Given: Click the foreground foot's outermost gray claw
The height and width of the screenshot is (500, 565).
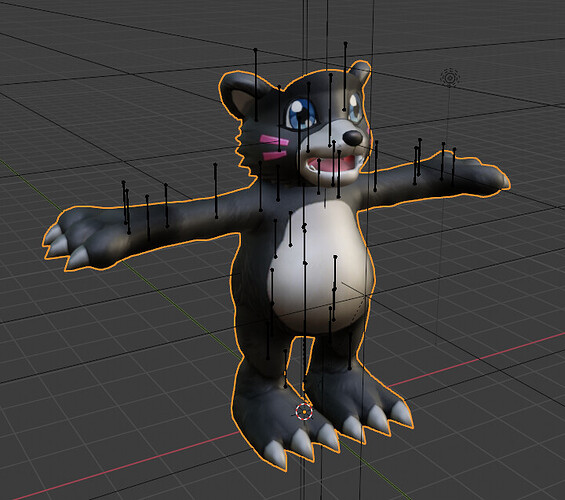Looking at the screenshot, I should coord(276,455).
